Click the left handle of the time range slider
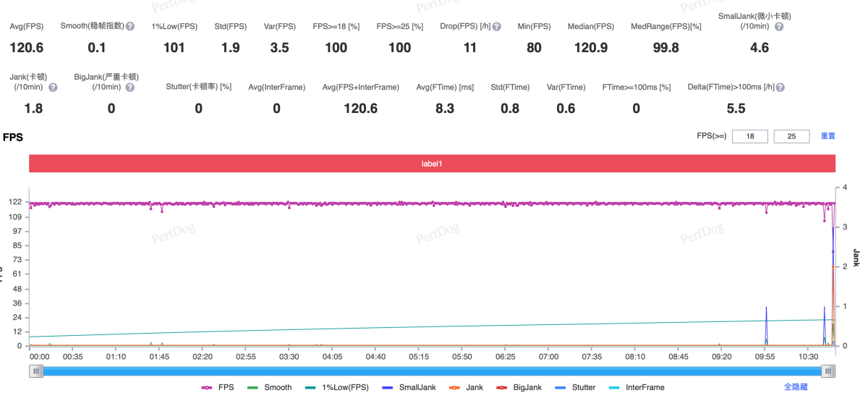 (x=36, y=371)
